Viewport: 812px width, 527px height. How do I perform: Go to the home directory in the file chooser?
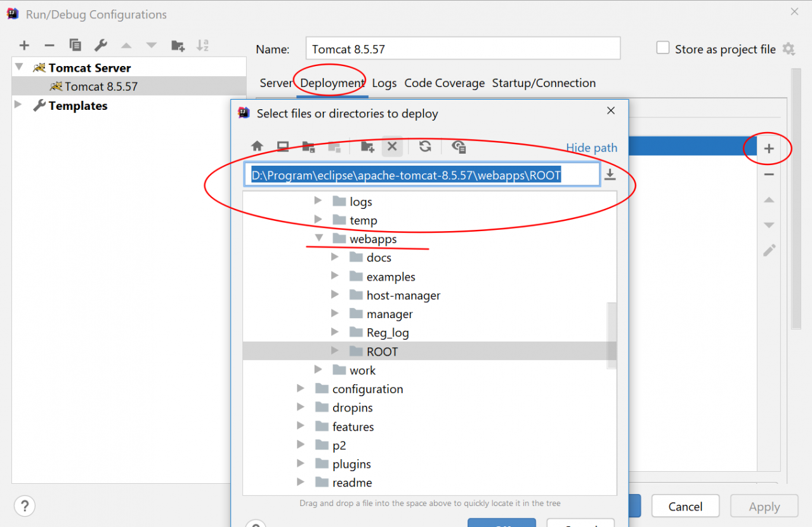(257, 147)
